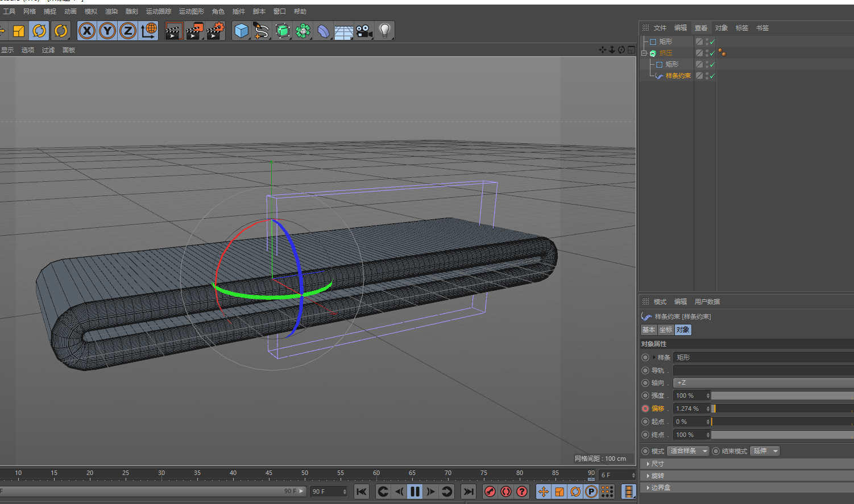Image resolution: width=854 pixels, height=504 pixels.
Task: Switch to the 坐标 attribute tab
Action: (x=666, y=330)
